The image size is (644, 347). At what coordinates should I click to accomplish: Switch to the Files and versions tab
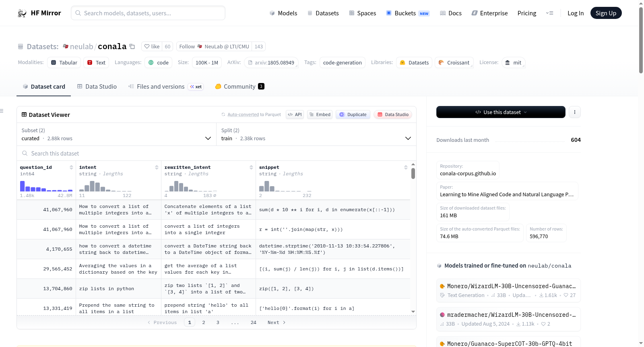[165, 87]
